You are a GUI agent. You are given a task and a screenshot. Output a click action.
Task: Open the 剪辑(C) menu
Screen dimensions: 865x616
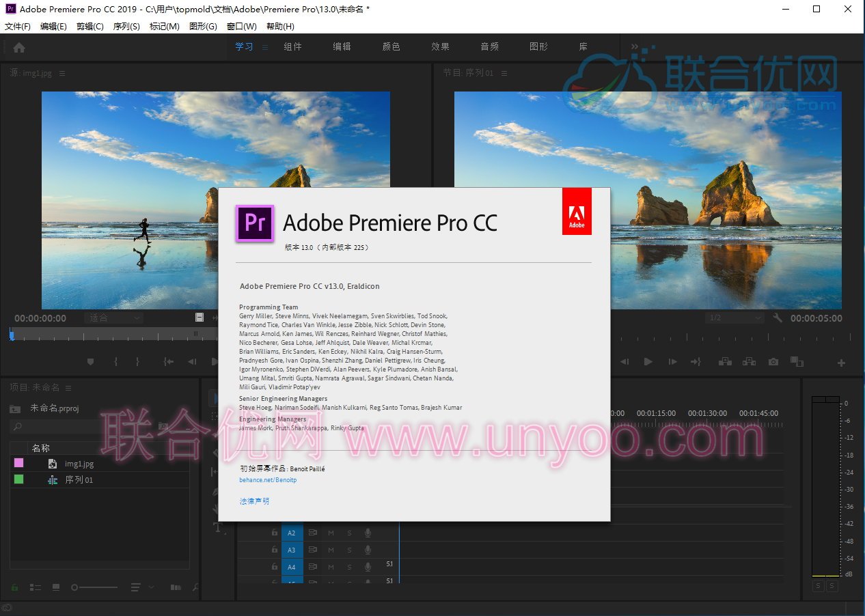coord(90,26)
